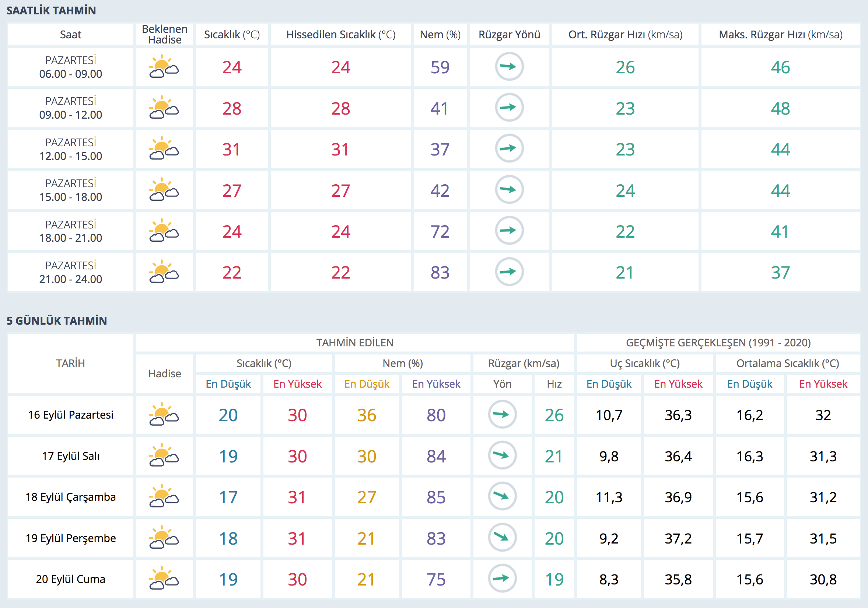Click the GEÇMİŞTE GERÇEKLEŞEN (1991 - 2020) header
Image resolution: width=868 pixels, height=608 pixels.
pyautogui.click(x=718, y=343)
